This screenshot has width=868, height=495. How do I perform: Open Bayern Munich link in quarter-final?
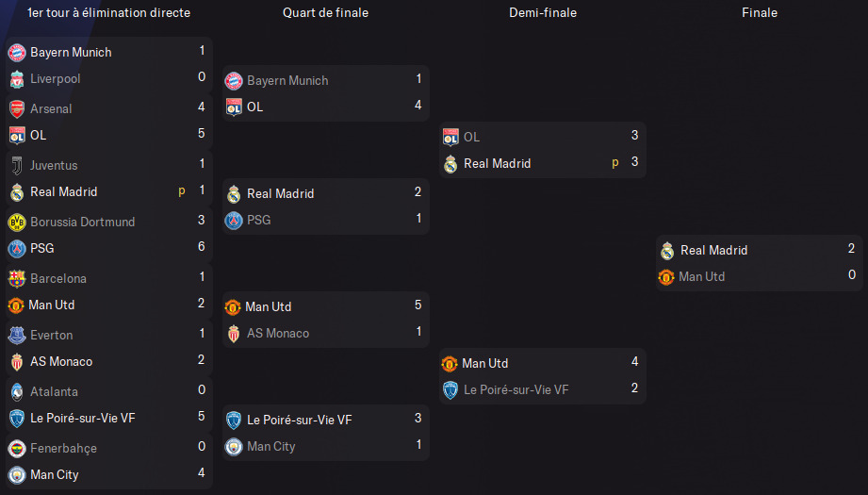(x=287, y=81)
